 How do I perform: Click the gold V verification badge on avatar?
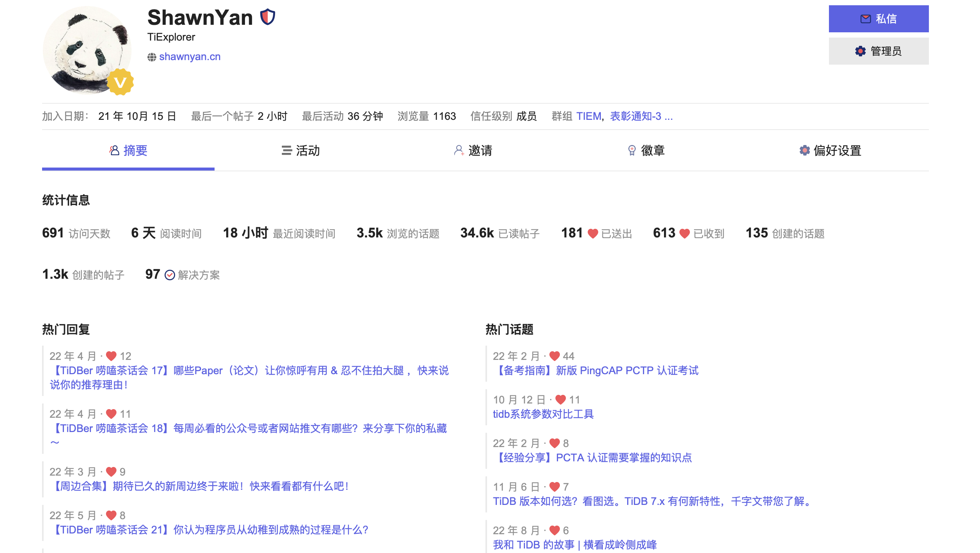120,82
